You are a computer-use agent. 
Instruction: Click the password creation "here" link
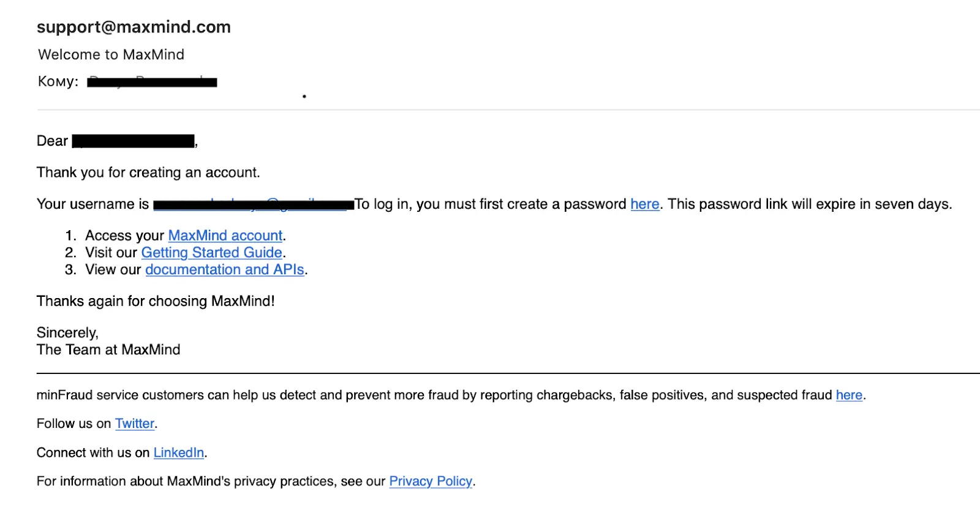(x=644, y=204)
